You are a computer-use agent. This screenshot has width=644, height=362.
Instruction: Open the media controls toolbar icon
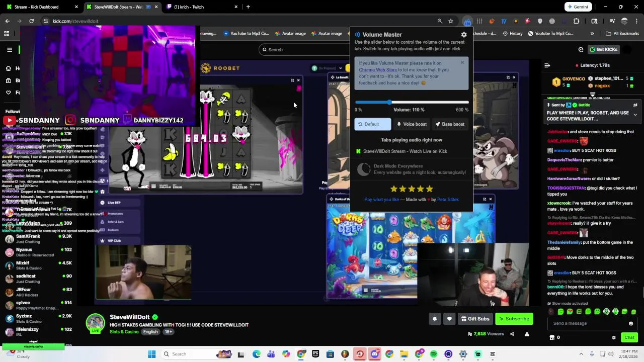point(612,21)
